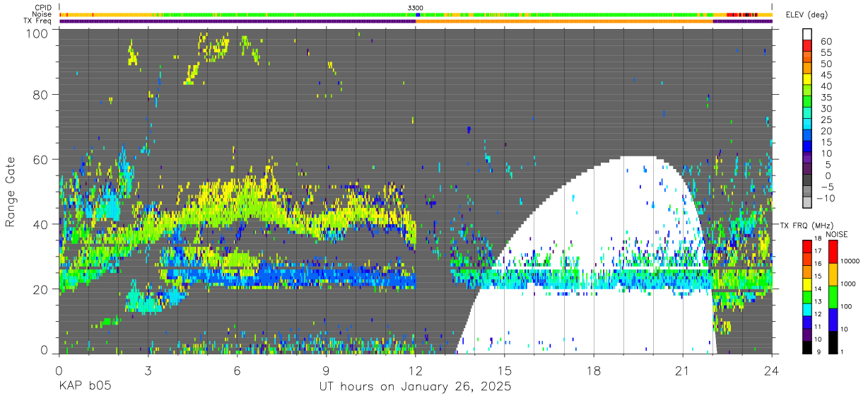Click x-axis hour tick 21
868x401 pixels.
[683, 370]
